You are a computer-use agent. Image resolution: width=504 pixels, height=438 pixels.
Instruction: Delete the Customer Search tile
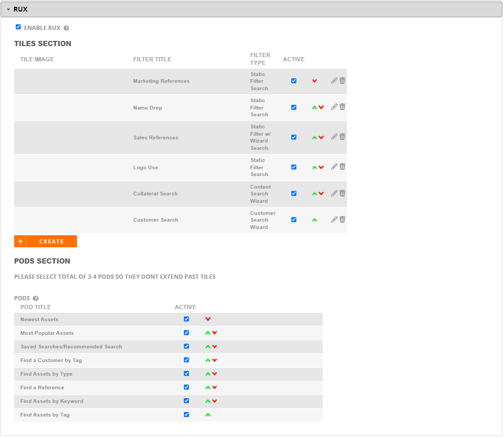342,220
